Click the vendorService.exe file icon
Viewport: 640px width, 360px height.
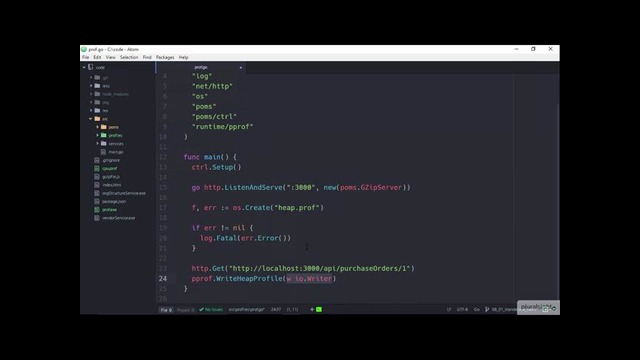(97, 218)
